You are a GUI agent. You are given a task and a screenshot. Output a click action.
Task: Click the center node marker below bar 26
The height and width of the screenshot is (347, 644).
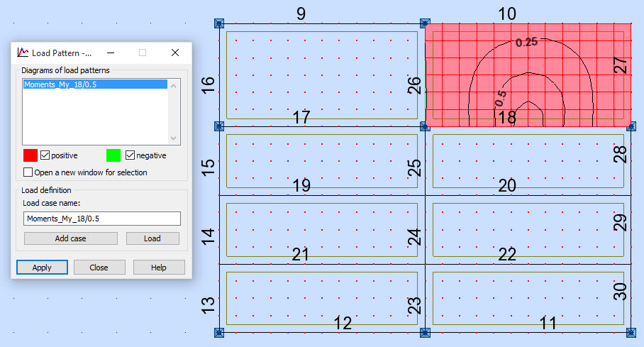click(425, 126)
